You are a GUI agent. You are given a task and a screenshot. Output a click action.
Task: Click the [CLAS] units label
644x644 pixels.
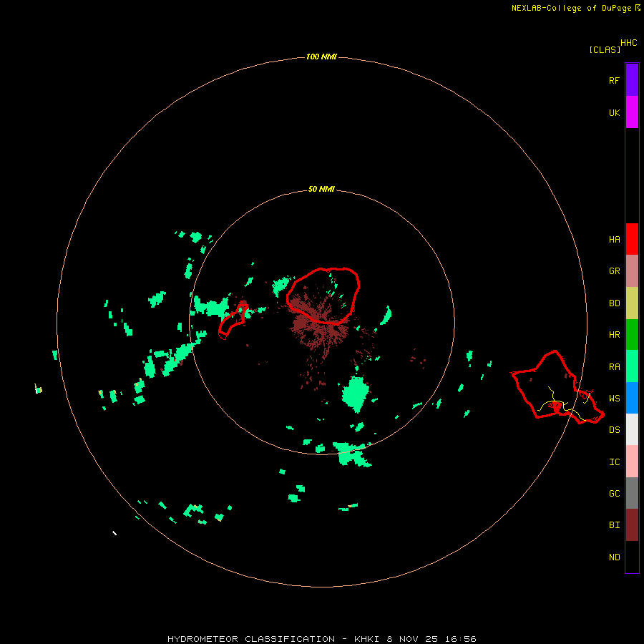pyautogui.click(x=605, y=49)
